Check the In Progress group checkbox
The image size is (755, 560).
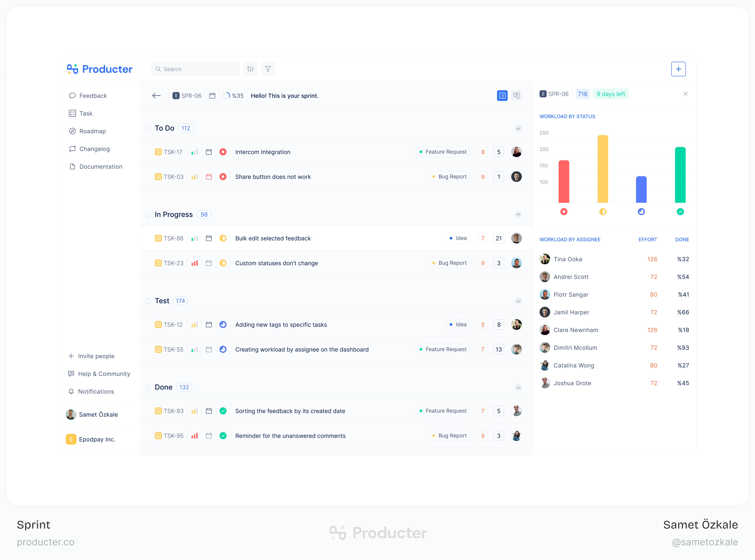coord(148,215)
